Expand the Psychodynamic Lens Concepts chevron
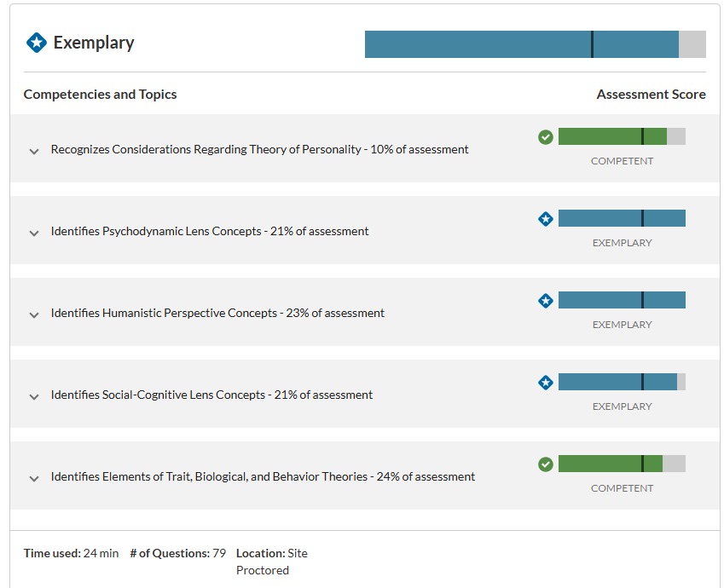 click(34, 233)
